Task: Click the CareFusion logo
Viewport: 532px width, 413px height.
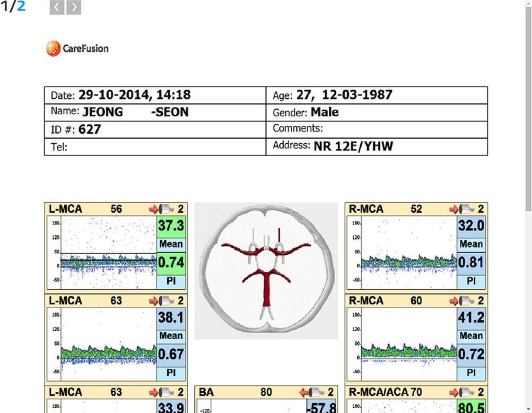Action: point(77,48)
